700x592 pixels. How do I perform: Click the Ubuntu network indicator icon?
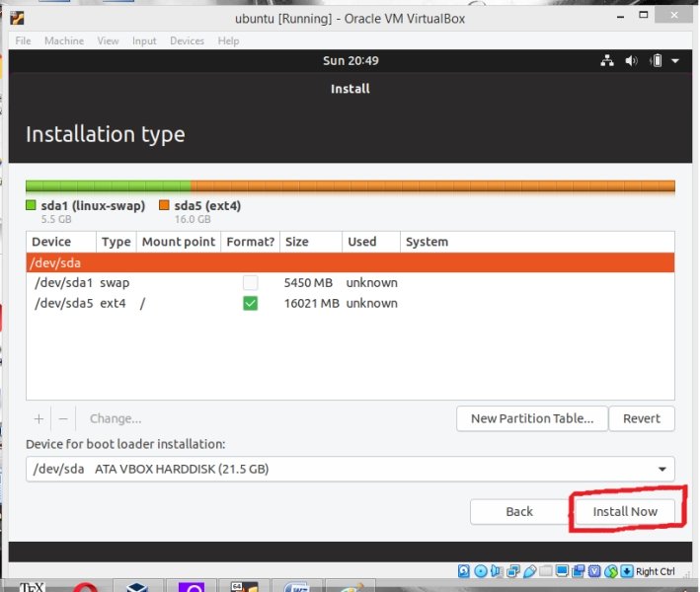(607, 60)
